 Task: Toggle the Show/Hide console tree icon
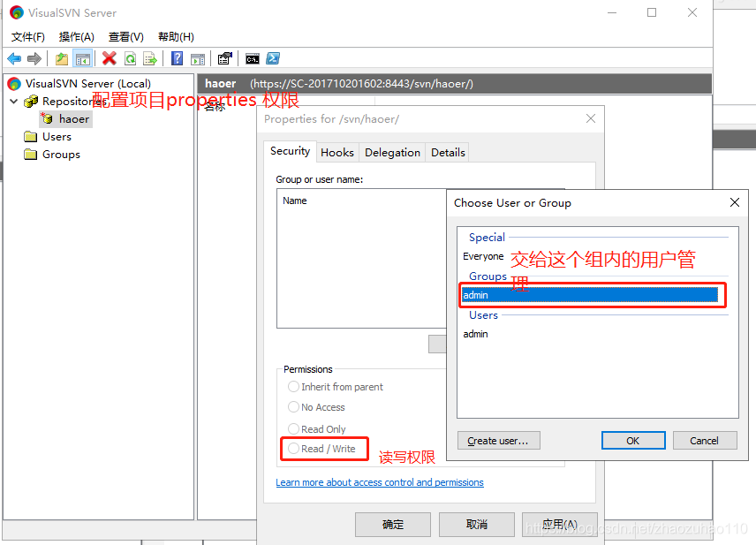pos(82,59)
